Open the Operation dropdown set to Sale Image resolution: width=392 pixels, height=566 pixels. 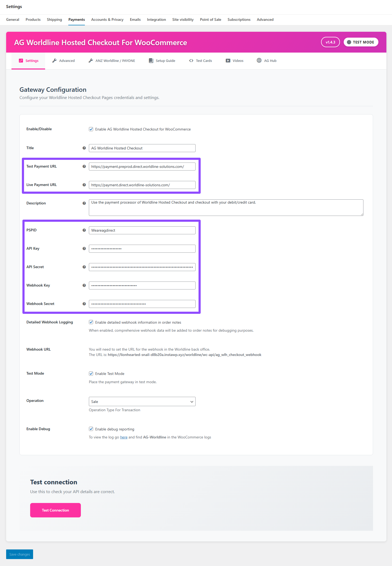(142, 402)
